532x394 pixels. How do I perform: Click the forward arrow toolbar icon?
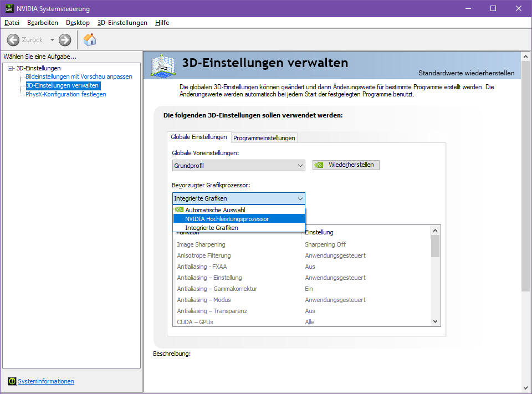tap(65, 40)
